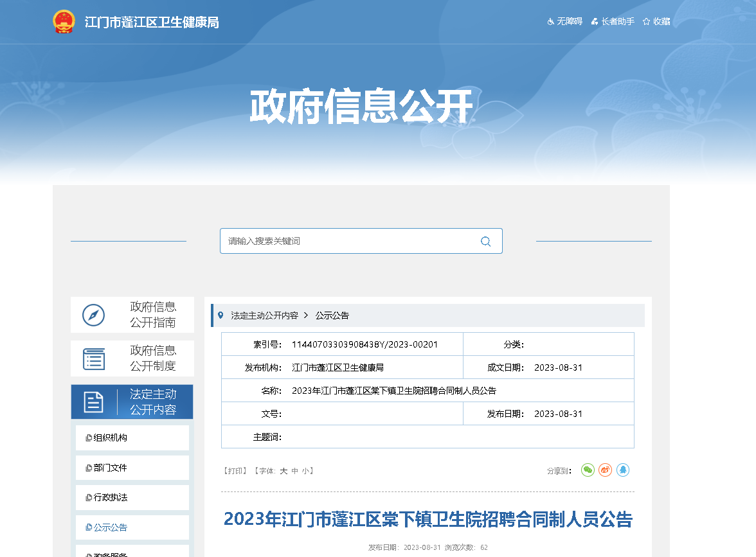Click the national emblem logo
Viewport: 756px width, 557px height.
pyautogui.click(x=64, y=22)
